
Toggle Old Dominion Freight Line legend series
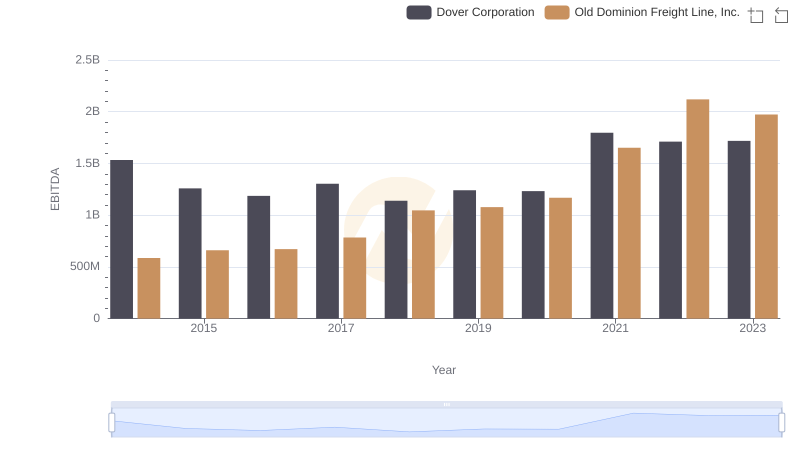(642, 12)
